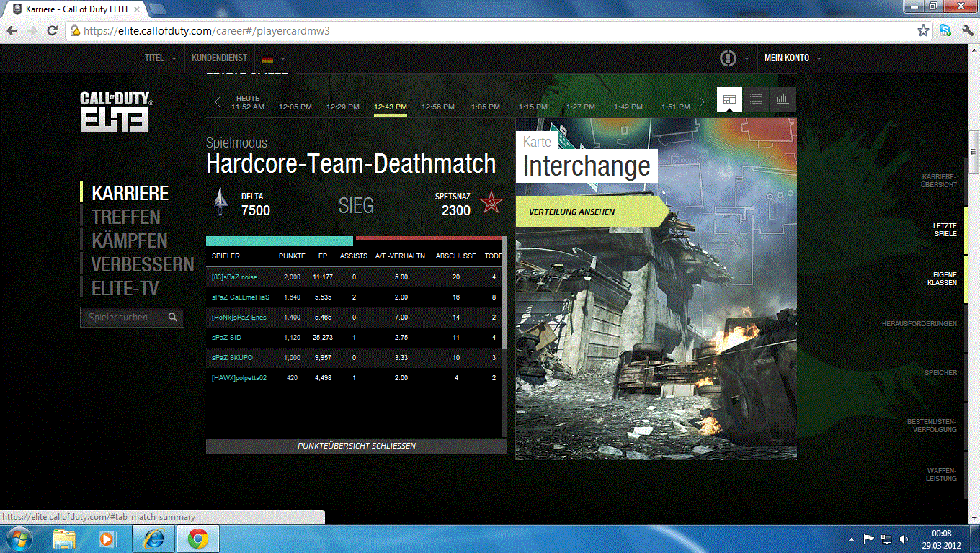
Task: Open the German flag language dropdown
Action: (x=274, y=58)
